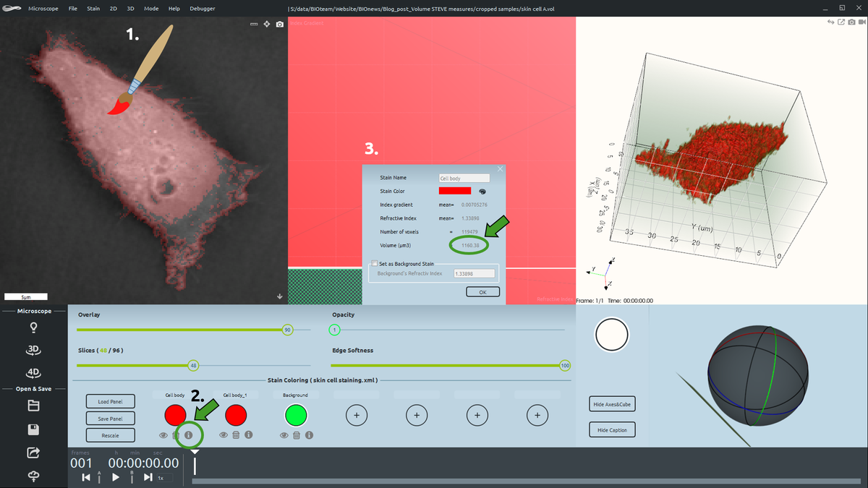Skip to the first frame

pos(86,477)
